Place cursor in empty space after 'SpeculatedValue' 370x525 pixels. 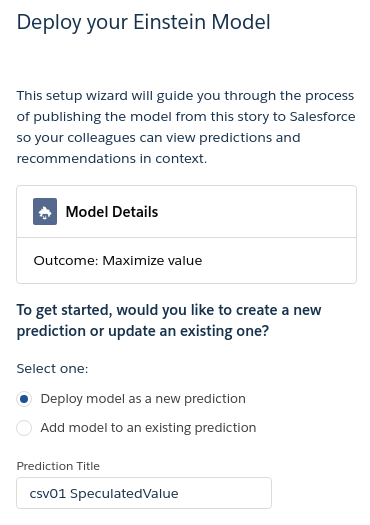[x=224, y=494]
